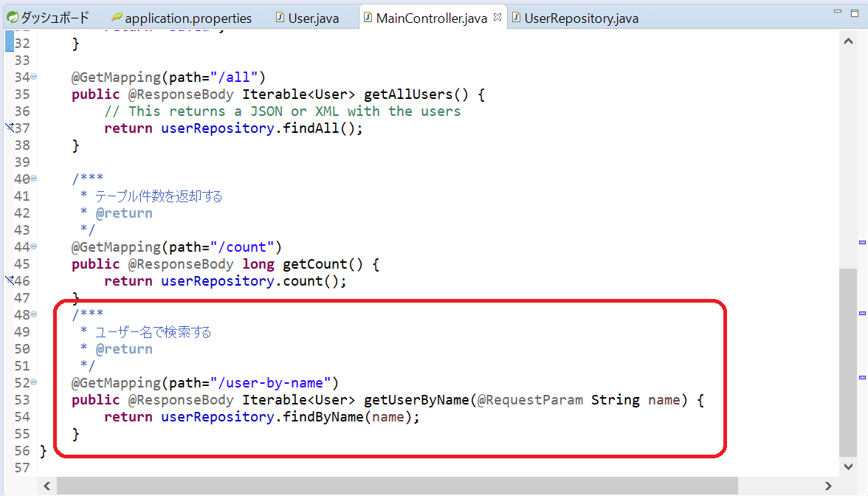The image size is (868, 496).
Task: Collapse the getAllUsers method at line 34
Action: click(34, 77)
